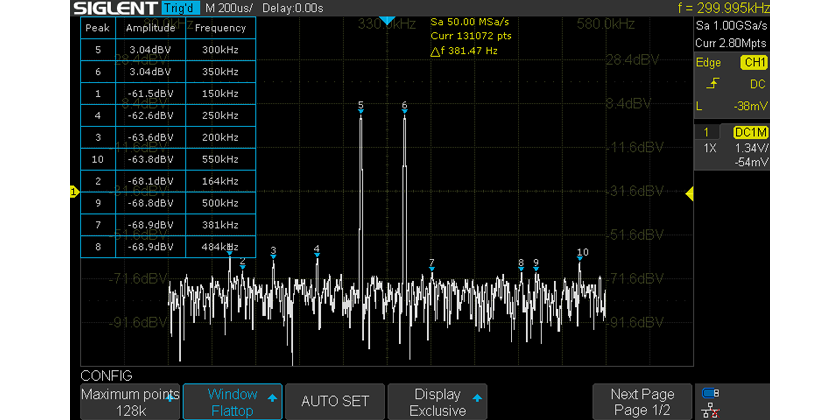Click the SIGLENT logo
This screenshot has height=420, width=840.
(x=114, y=9)
